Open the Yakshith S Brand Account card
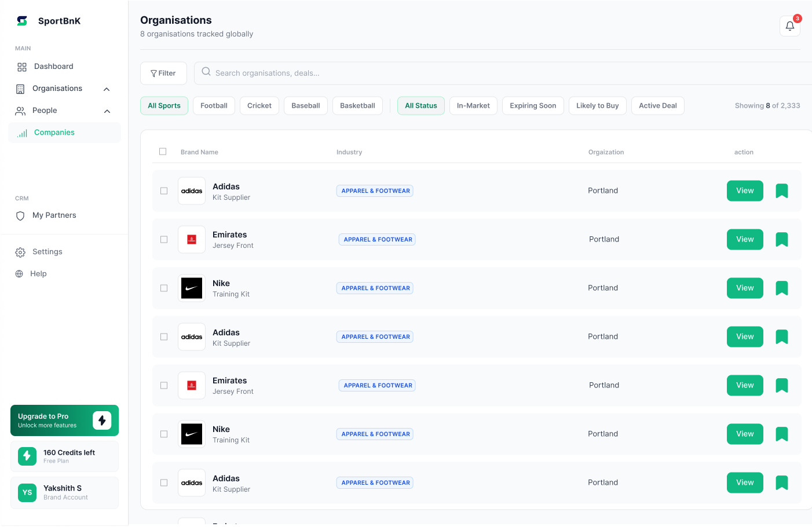 pyautogui.click(x=64, y=493)
